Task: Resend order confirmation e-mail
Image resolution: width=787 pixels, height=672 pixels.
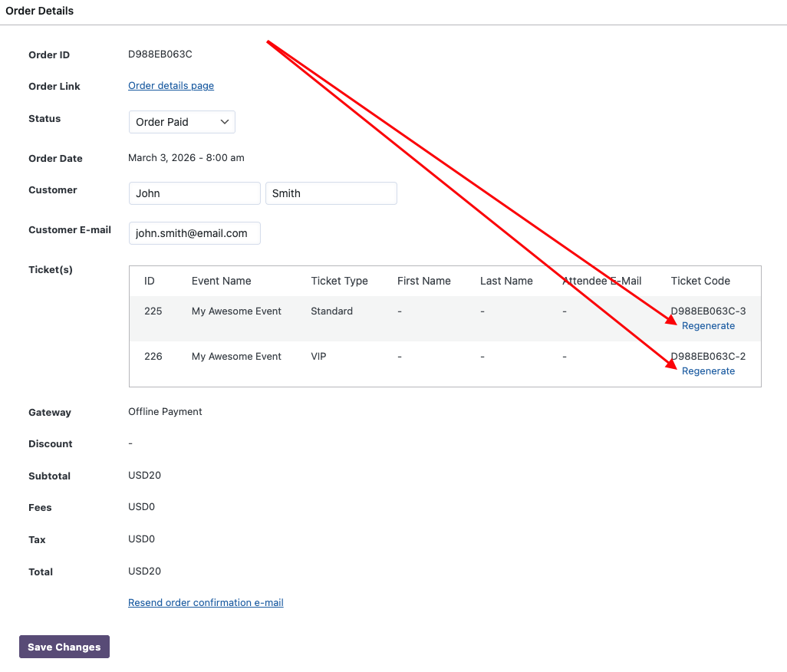Action: (x=206, y=603)
